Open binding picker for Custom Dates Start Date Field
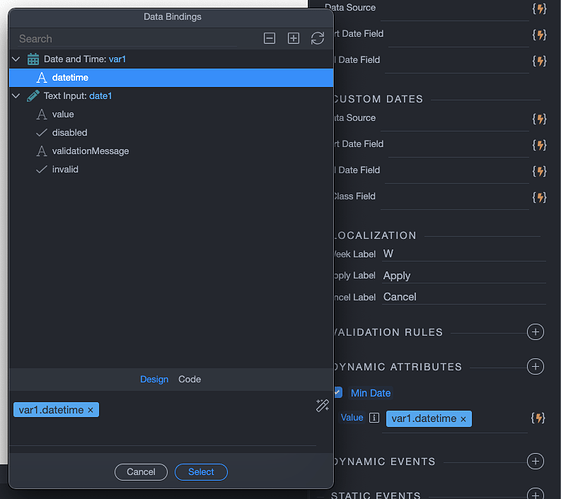561x499 pixels. point(539,145)
